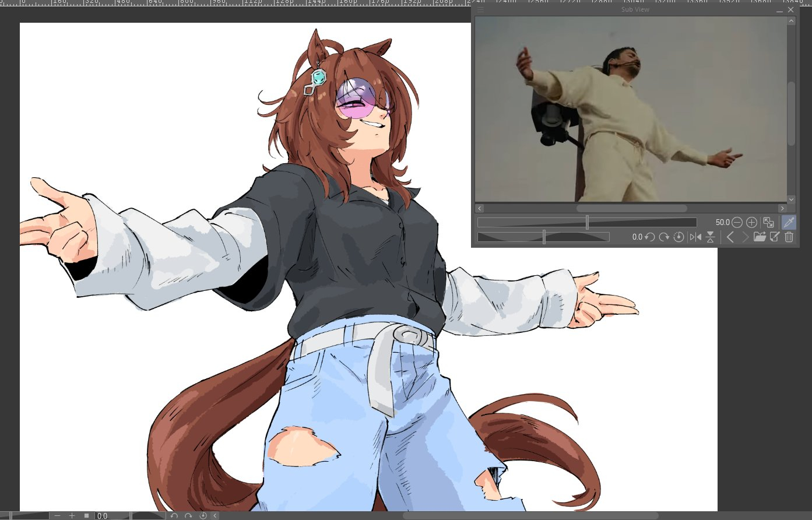
Task: Click the Sub View zoom slider
Action: pyautogui.click(x=586, y=223)
